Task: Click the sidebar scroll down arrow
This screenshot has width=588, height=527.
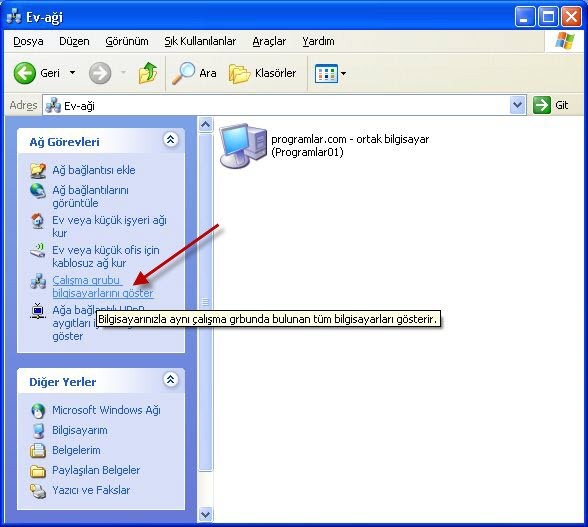Action: coord(205,514)
